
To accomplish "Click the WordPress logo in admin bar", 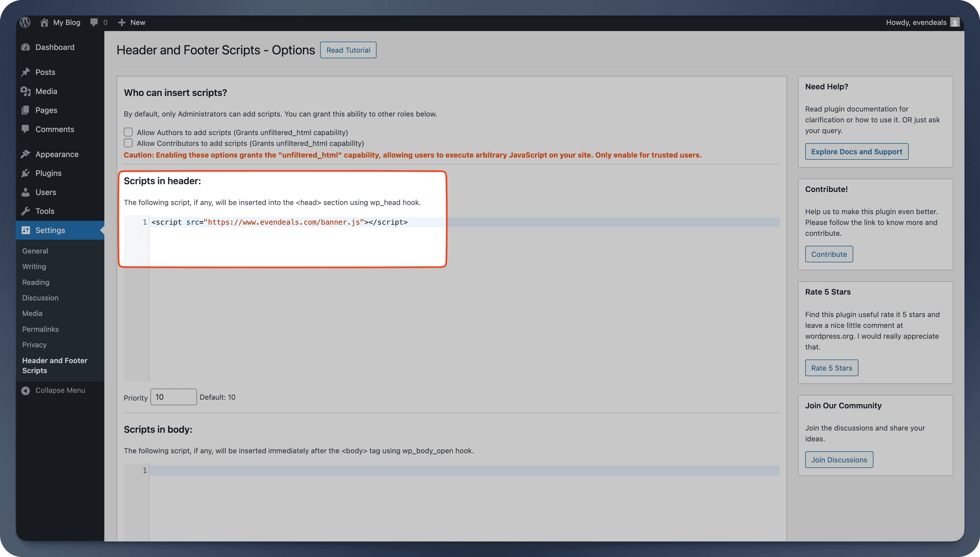I will coord(24,22).
